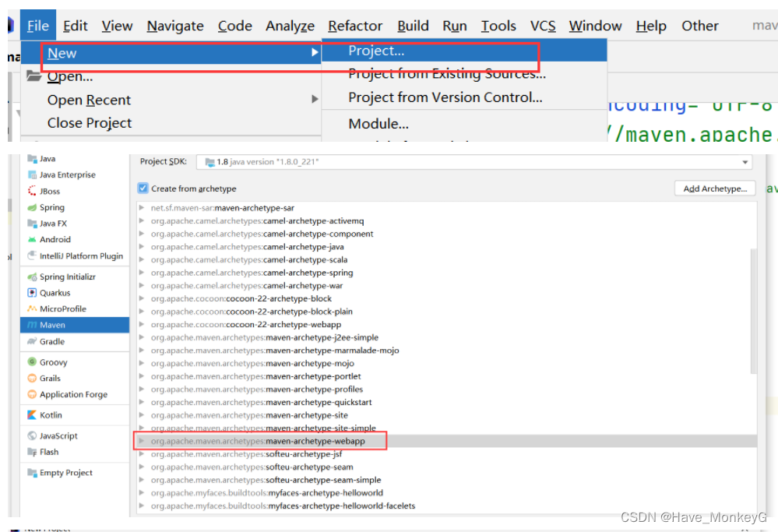
Task: Expand the softeu-archetype-jsf entry
Action: [x=142, y=453]
